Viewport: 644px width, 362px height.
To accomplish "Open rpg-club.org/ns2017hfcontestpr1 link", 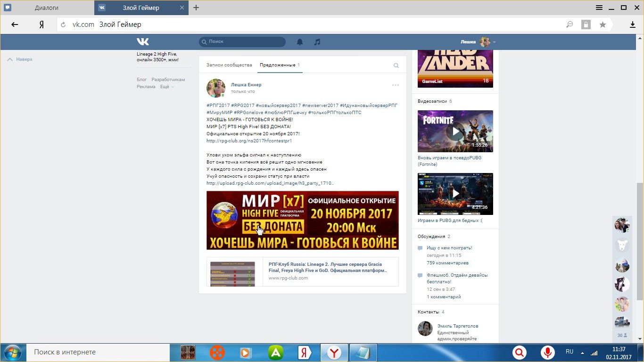I will pyautogui.click(x=249, y=141).
